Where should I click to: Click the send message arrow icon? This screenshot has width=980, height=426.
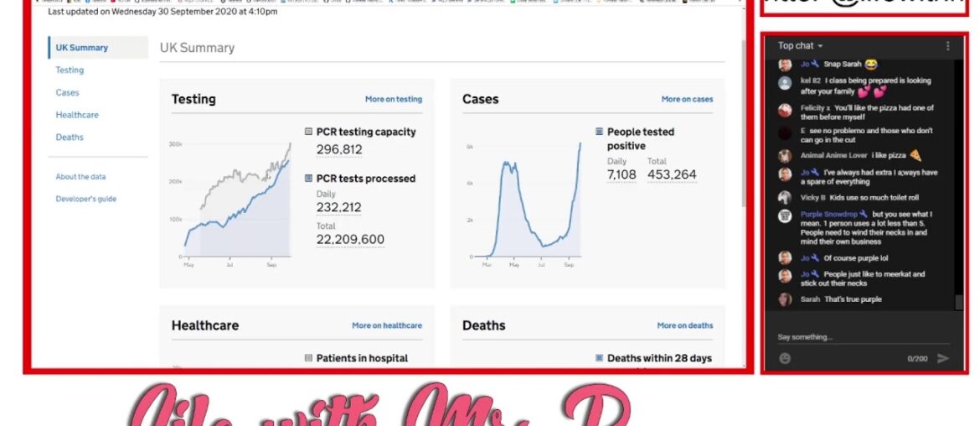pos(942,358)
